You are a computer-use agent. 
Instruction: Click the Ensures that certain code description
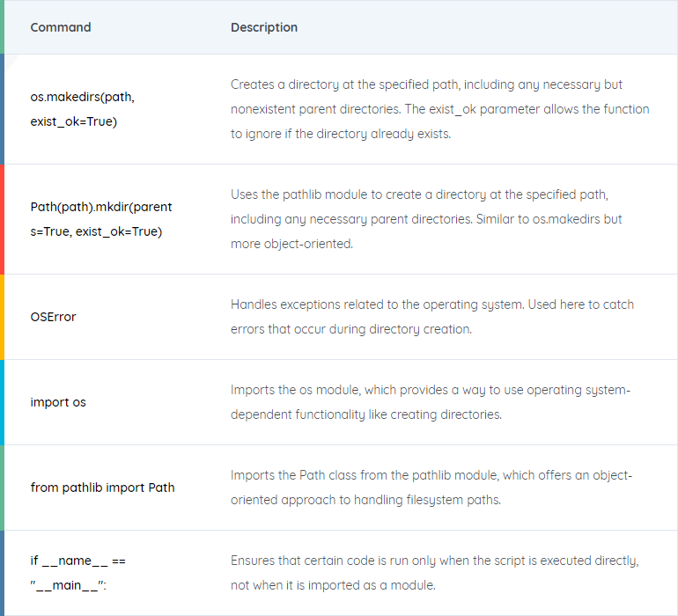pyautogui.click(x=435, y=573)
